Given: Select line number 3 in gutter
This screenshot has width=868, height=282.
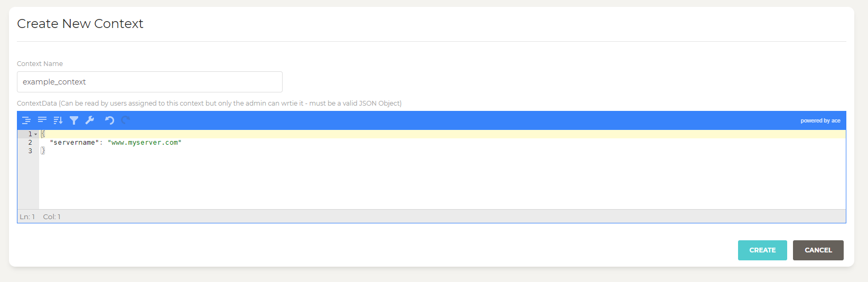Looking at the screenshot, I should point(30,151).
